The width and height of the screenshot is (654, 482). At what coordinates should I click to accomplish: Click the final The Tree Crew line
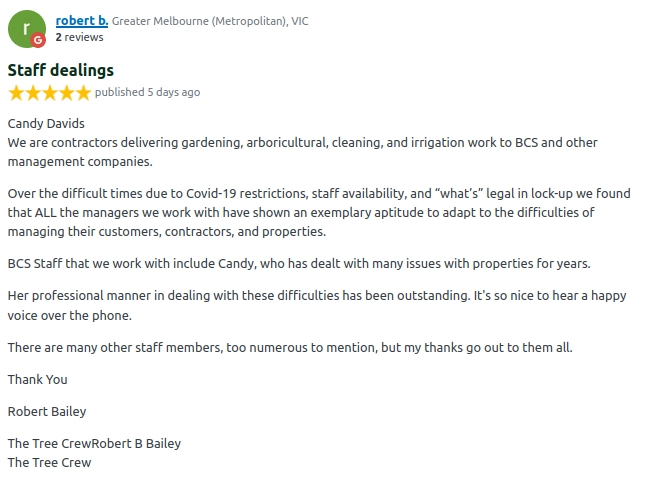coord(49,463)
